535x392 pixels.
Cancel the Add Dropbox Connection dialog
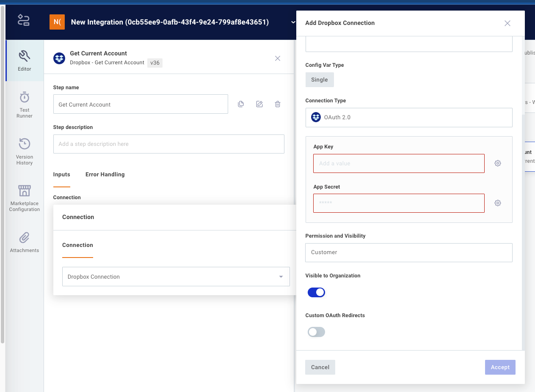coord(320,367)
